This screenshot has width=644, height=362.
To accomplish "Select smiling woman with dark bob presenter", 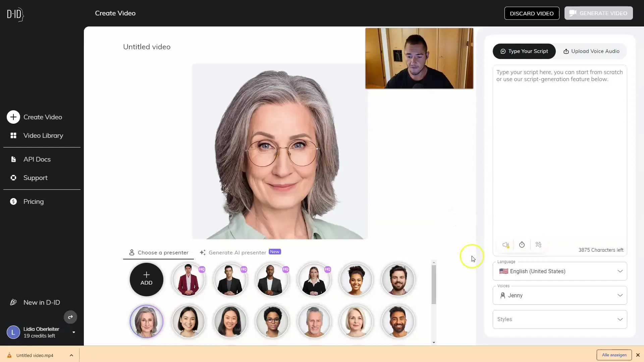I will click(x=189, y=321).
